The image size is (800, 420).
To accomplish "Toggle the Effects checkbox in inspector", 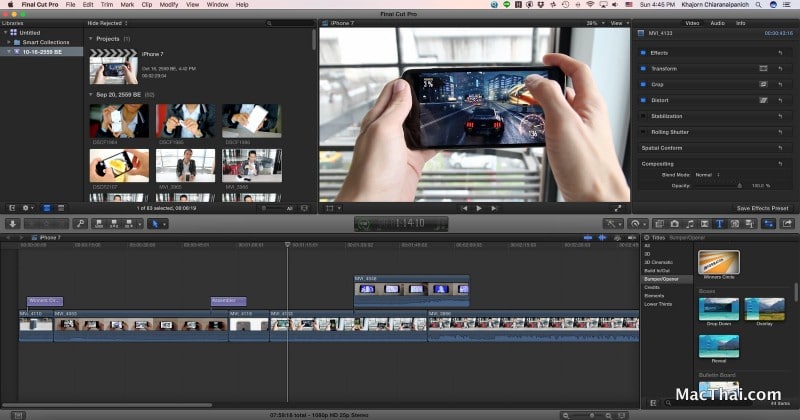I will (643, 53).
